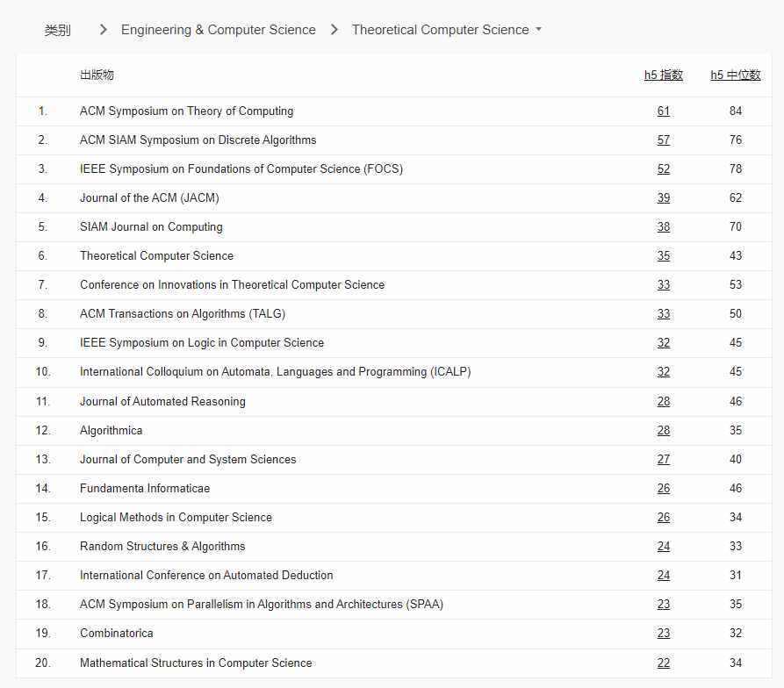Click the h5-index 26 for Fundamenta Informaticae
This screenshot has width=784, height=688.
(663, 488)
